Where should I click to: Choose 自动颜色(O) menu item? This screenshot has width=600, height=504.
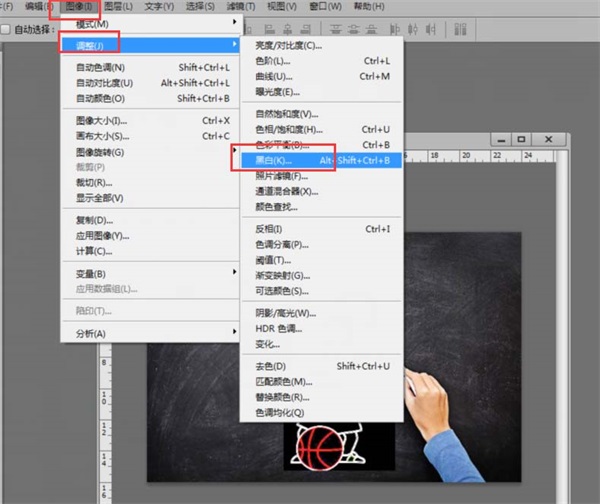coord(151,98)
